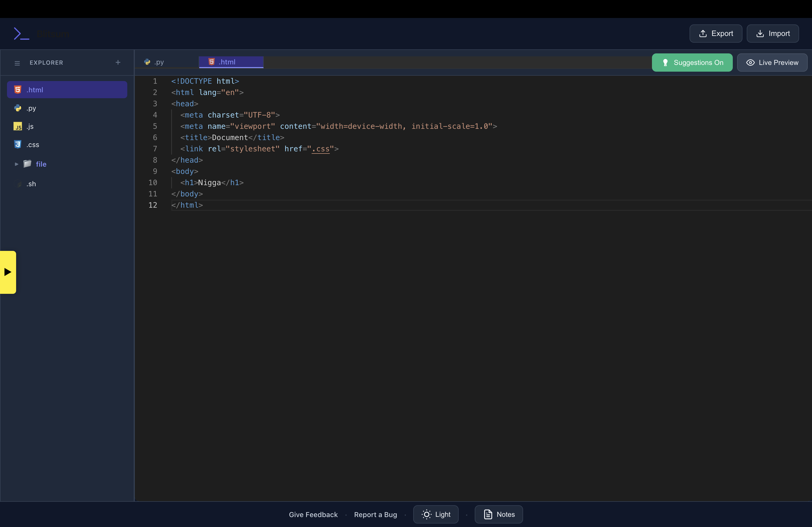Open the Report a Bug link
The image size is (812, 527).
[375, 515]
